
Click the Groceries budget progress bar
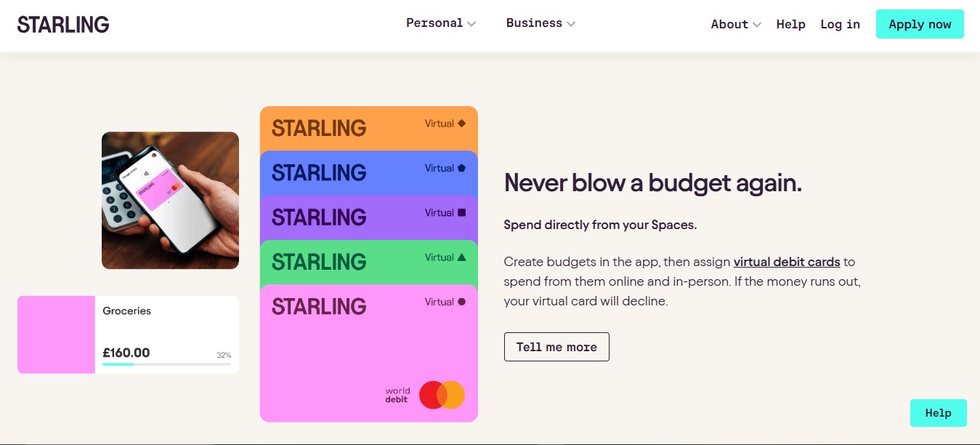coord(166,364)
